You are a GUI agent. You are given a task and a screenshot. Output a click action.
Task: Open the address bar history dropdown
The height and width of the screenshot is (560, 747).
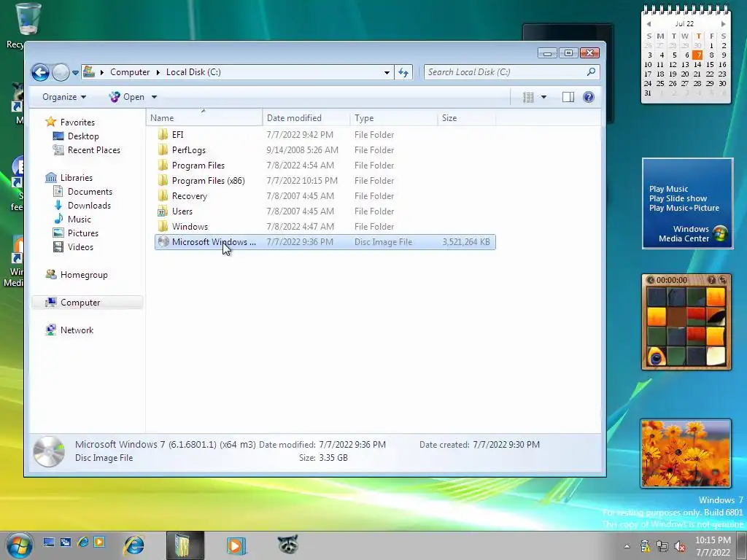387,72
